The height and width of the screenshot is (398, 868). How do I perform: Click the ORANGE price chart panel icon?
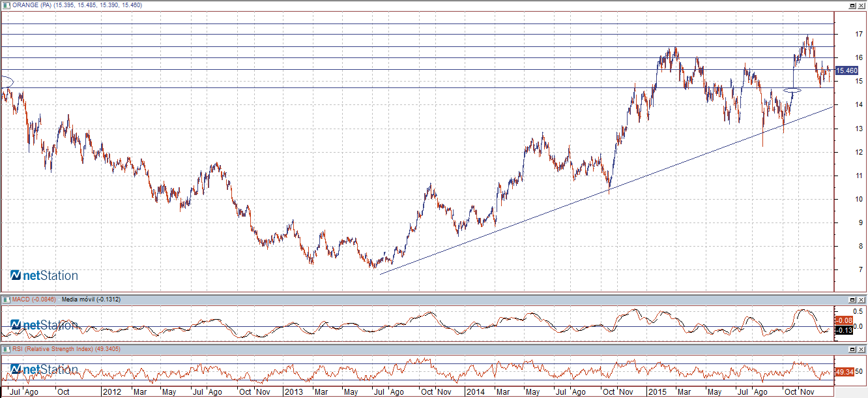pyautogui.click(x=5, y=5)
